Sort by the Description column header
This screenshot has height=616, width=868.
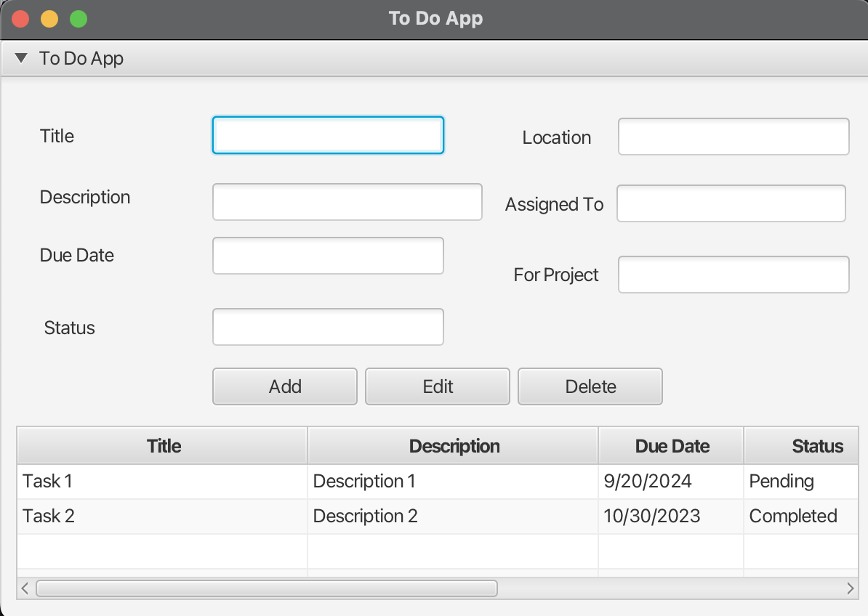pyautogui.click(x=454, y=446)
